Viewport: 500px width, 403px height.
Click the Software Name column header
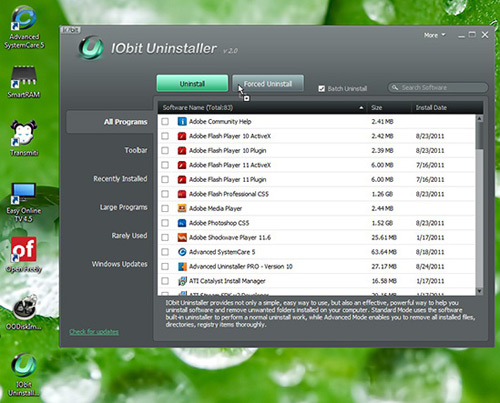tap(198, 108)
